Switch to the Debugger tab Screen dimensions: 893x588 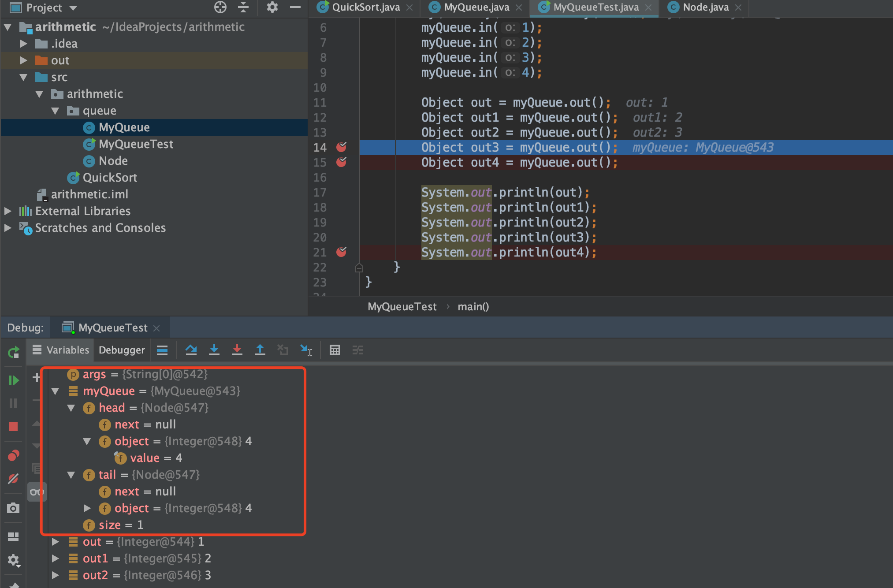point(122,350)
